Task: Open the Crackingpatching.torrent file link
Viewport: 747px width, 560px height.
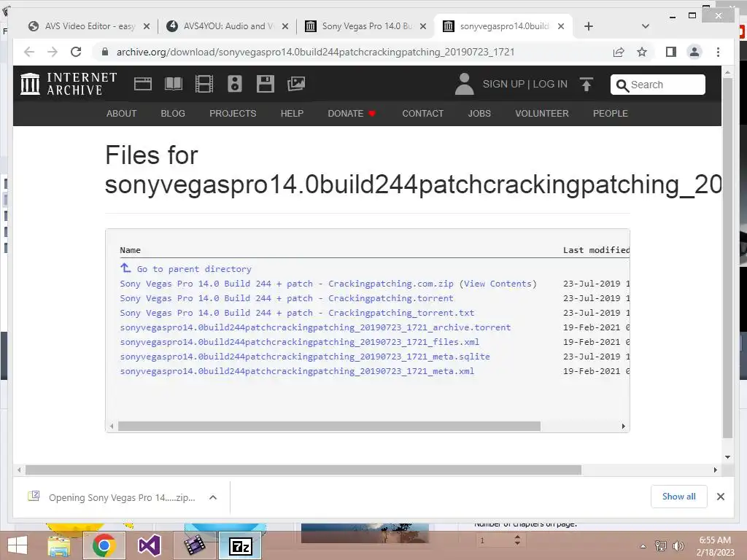Action: pos(287,298)
